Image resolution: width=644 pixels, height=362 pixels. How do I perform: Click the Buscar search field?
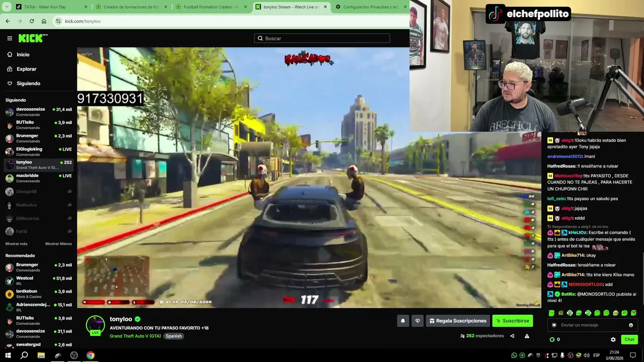(322, 38)
